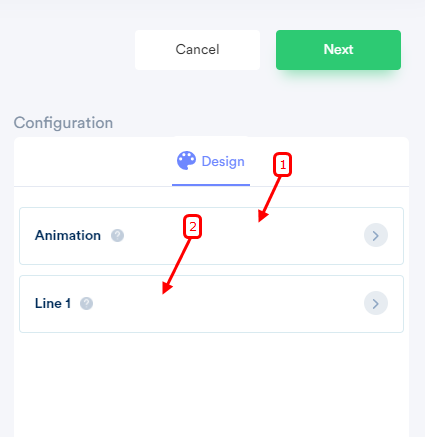This screenshot has width=425, height=437.
Task: Expand Animation using its chevron arrow
Action: (376, 236)
